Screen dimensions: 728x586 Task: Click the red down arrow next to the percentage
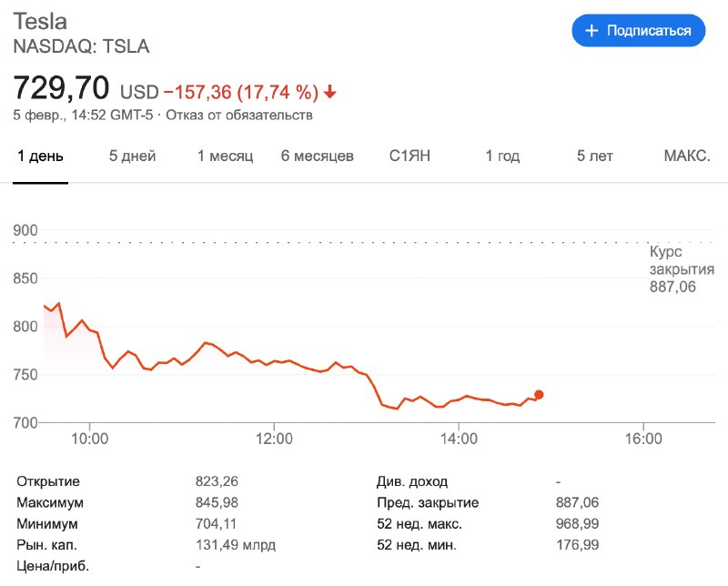pos(329,92)
